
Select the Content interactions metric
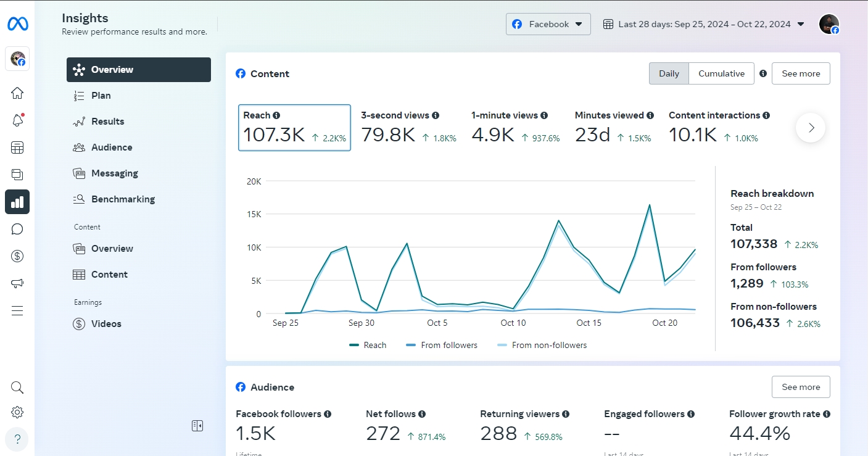coord(719,128)
